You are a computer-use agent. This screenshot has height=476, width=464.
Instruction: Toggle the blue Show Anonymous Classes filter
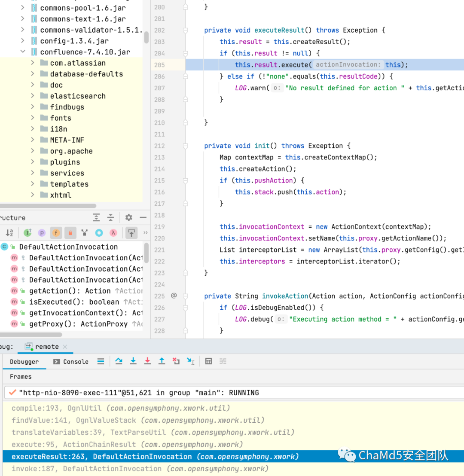pyautogui.click(x=99, y=233)
